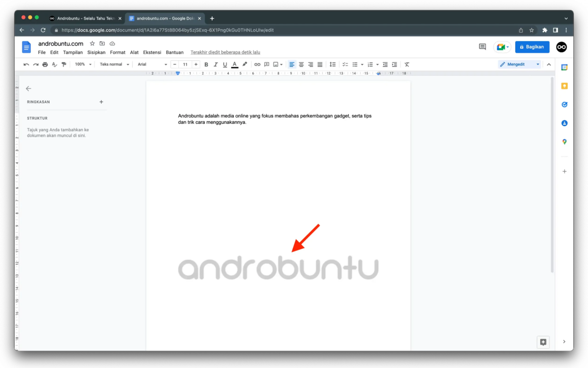Open the Edit menu
Screen dimensions: 588x368
click(x=54, y=52)
